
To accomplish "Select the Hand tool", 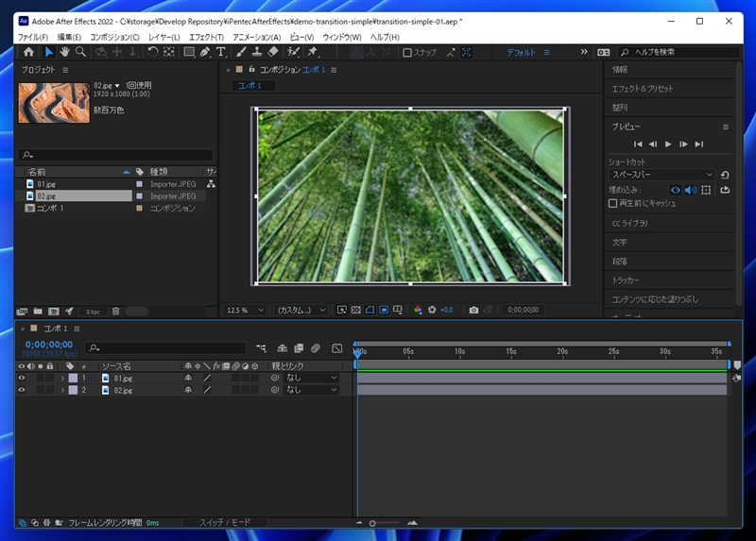I will [x=64, y=52].
